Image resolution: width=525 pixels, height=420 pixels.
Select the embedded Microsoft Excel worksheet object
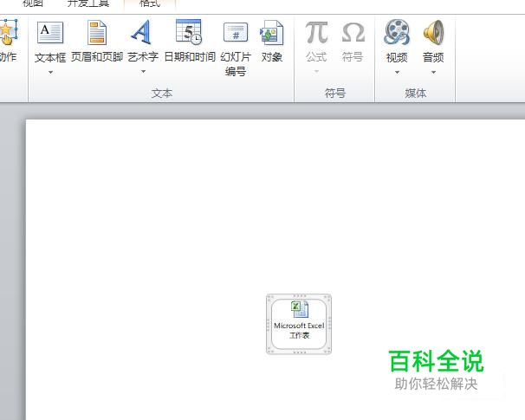click(299, 324)
